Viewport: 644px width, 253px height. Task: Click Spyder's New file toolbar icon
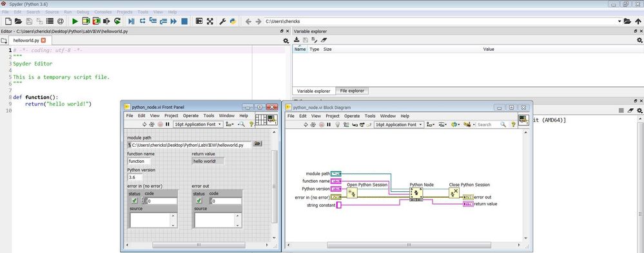pyautogui.click(x=8, y=21)
